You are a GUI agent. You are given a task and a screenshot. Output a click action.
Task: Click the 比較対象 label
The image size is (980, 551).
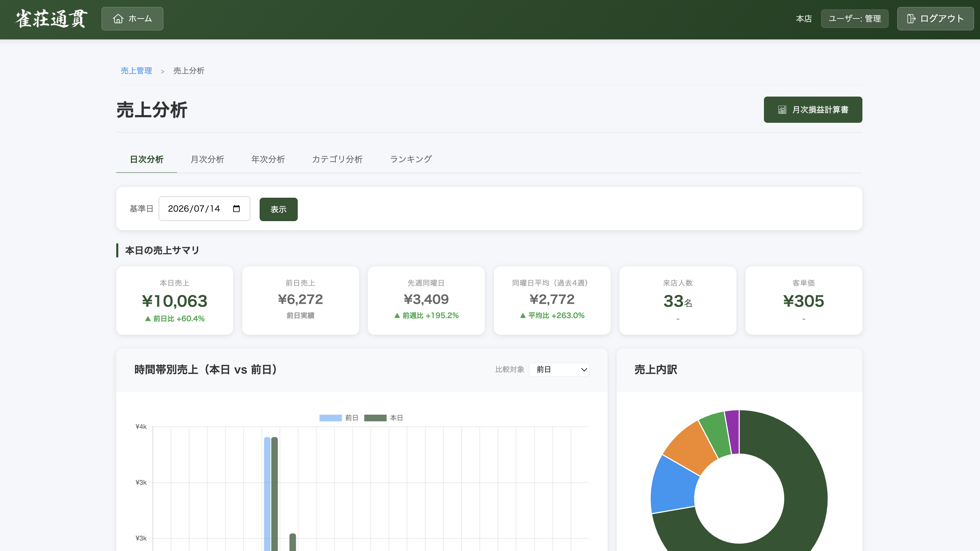pyautogui.click(x=510, y=370)
